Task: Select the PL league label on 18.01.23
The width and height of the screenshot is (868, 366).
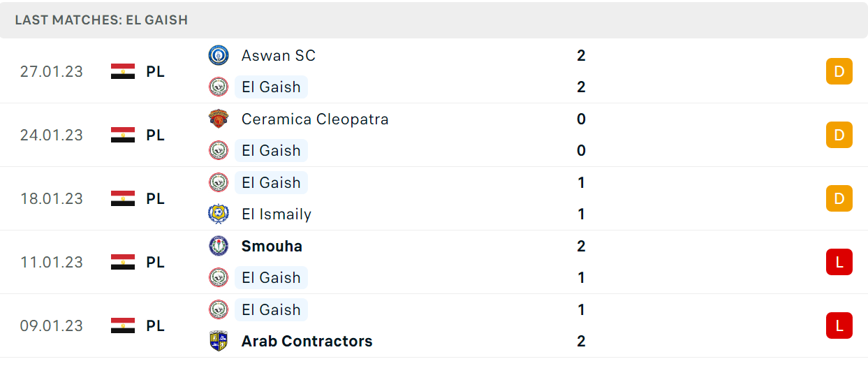Action: tap(156, 198)
